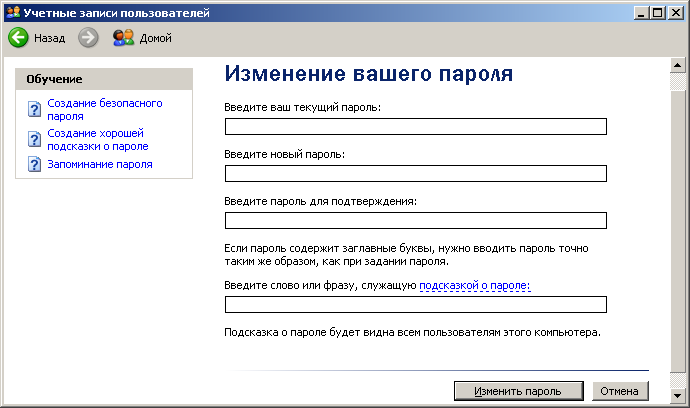Click help icon beside Создание хорошей подсказки
Screen dimensions: 690x408
click(34, 139)
